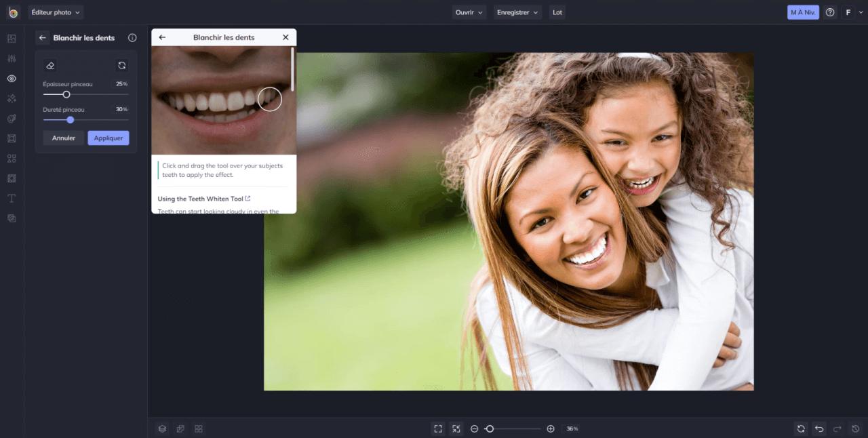The width and height of the screenshot is (868, 438).
Task: Click the zoom in plus icon
Action: pyautogui.click(x=551, y=429)
